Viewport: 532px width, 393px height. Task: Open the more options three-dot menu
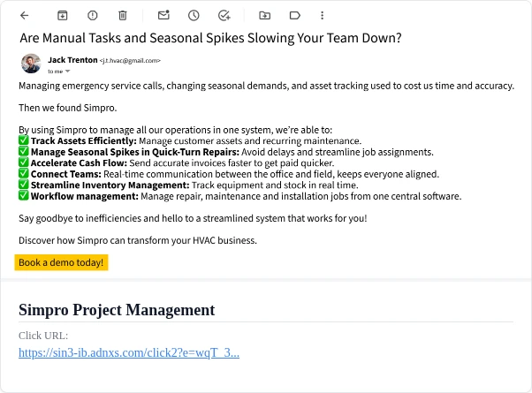[x=322, y=16]
